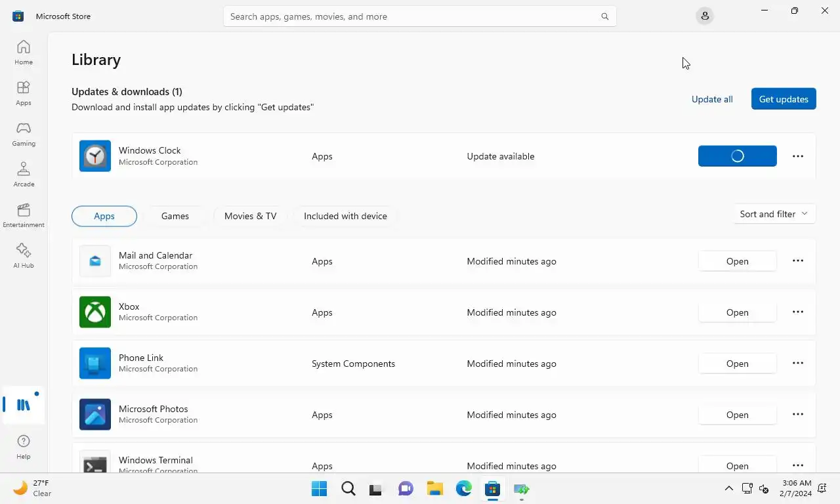840x504 pixels.
Task: Open the Microsoft Photos app
Action: pos(738,415)
